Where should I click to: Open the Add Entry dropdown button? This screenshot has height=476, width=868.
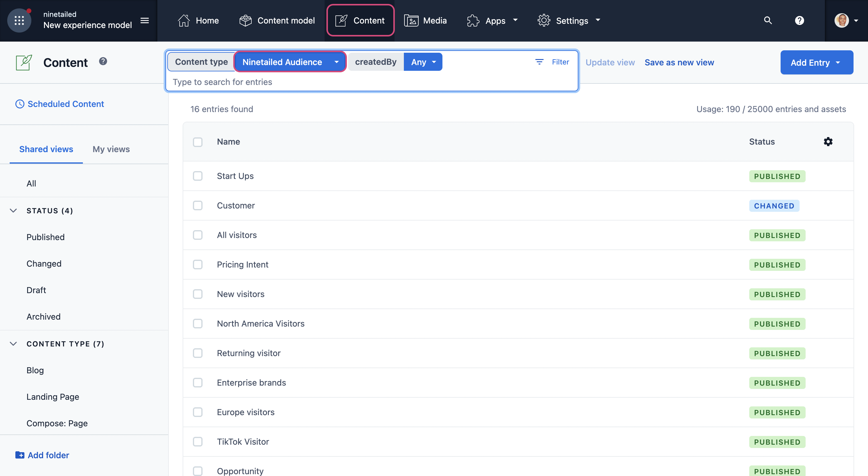[817, 62]
